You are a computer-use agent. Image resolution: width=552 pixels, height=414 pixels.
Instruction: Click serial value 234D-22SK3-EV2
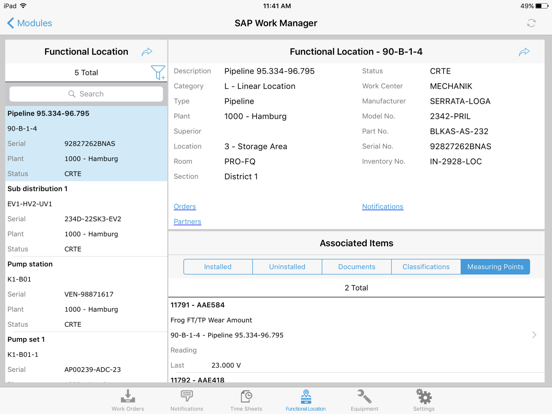pos(93,219)
